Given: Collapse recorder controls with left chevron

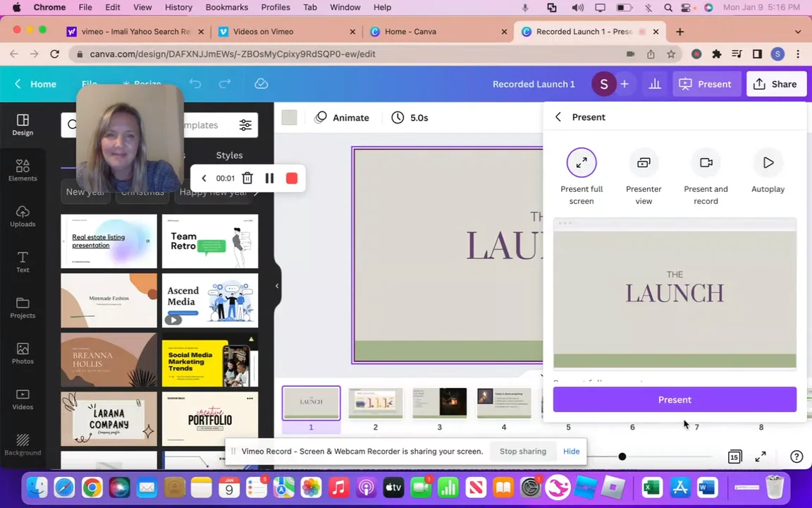Looking at the screenshot, I should 204,179.
